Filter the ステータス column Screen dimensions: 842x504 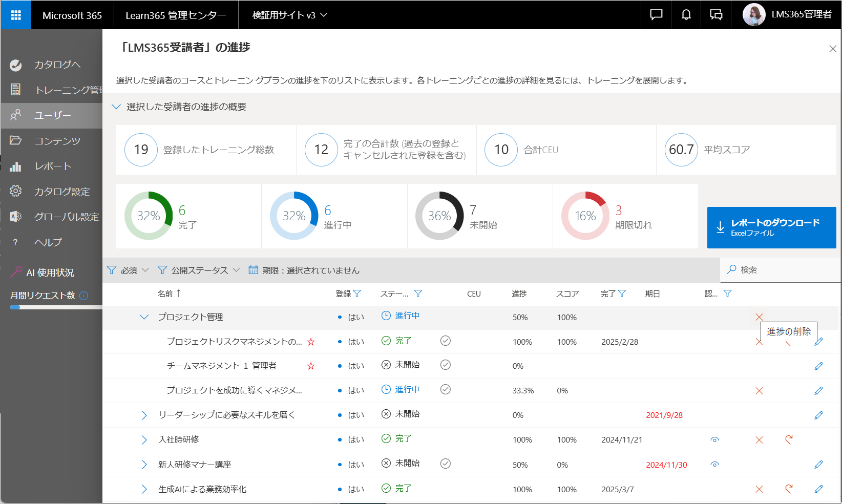[418, 293]
